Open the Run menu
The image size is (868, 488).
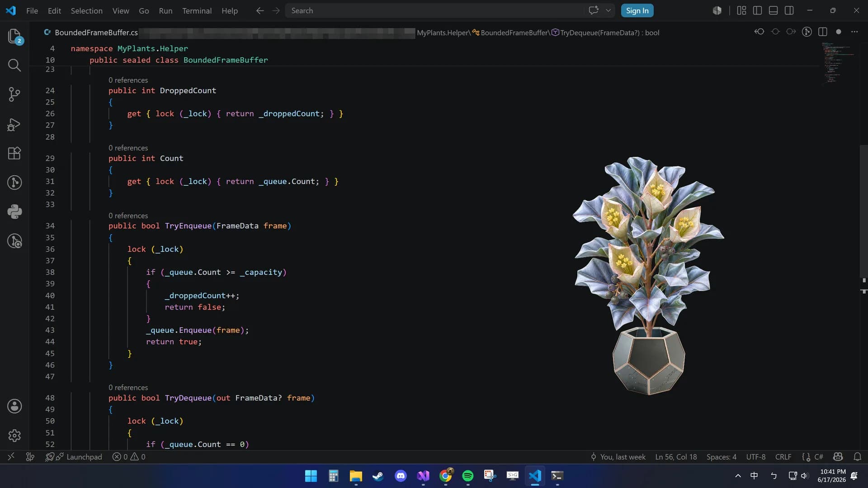coord(165,10)
